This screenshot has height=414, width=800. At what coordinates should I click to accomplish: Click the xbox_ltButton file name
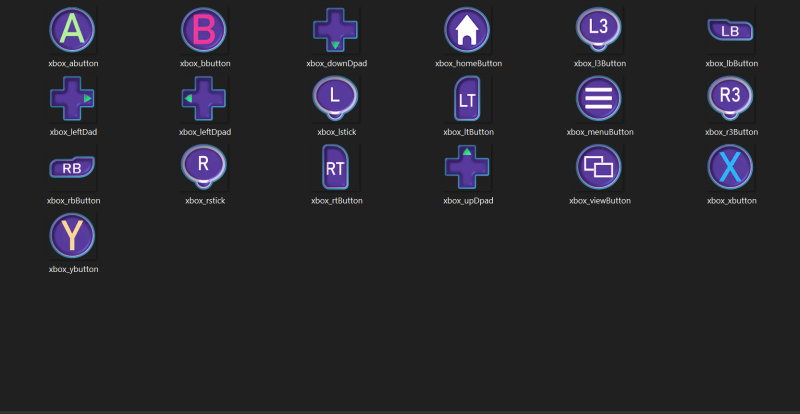point(468,132)
